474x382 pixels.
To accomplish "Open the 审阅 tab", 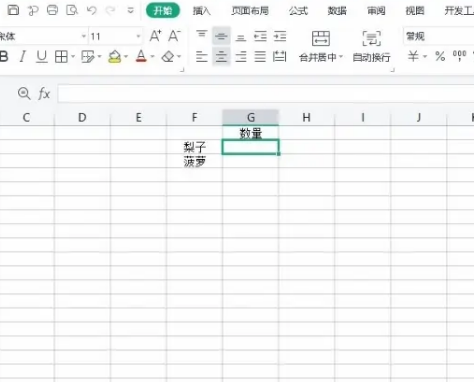I will (x=376, y=11).
